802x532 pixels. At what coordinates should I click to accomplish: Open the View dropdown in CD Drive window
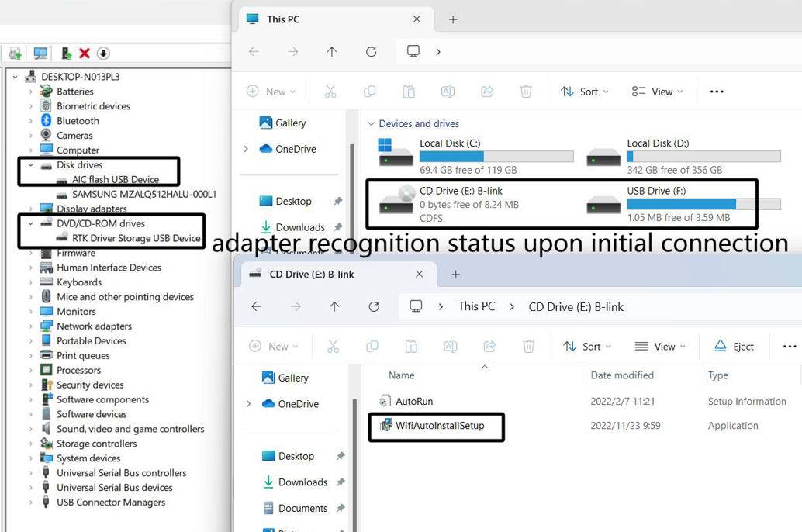[660, 347]
